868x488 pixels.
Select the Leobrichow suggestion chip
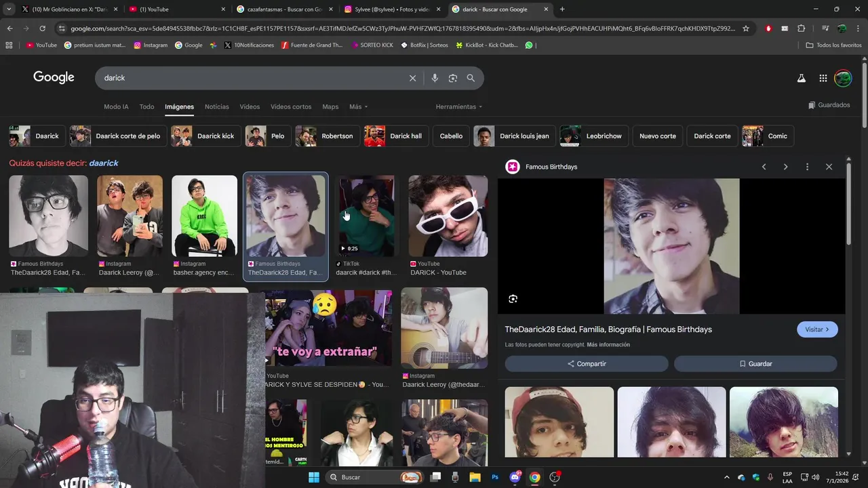[593, 136]
